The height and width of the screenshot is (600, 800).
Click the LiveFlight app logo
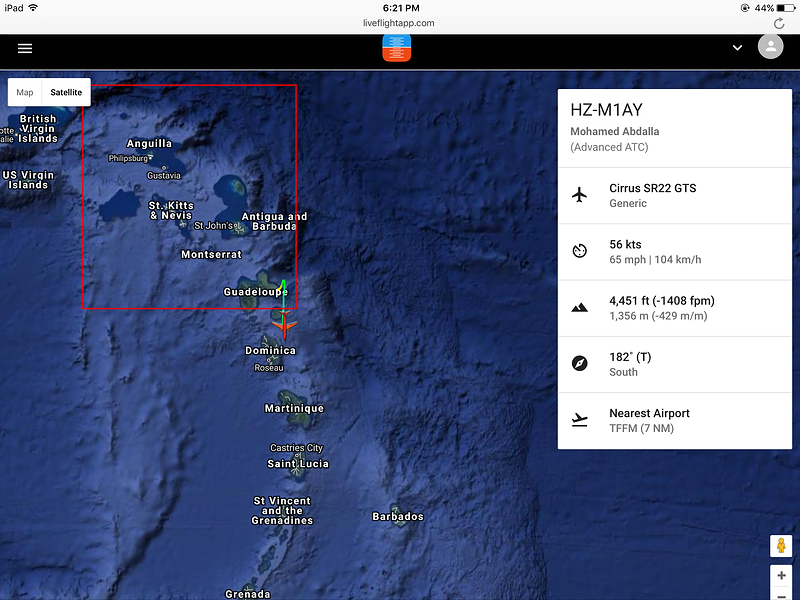click(x=396, y=48)
